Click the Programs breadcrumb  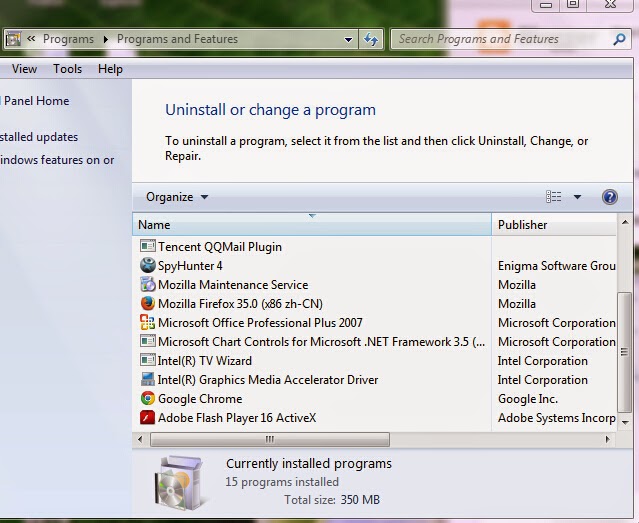(x=68, y=39)
